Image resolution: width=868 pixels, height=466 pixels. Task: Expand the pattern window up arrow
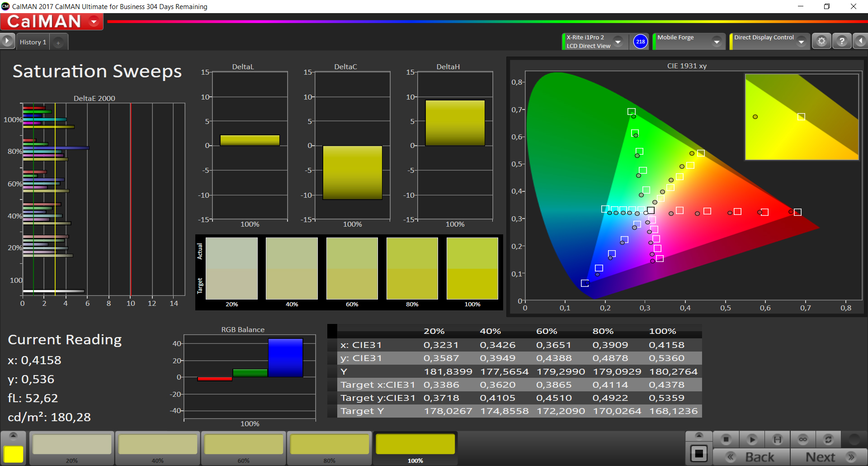699,436
